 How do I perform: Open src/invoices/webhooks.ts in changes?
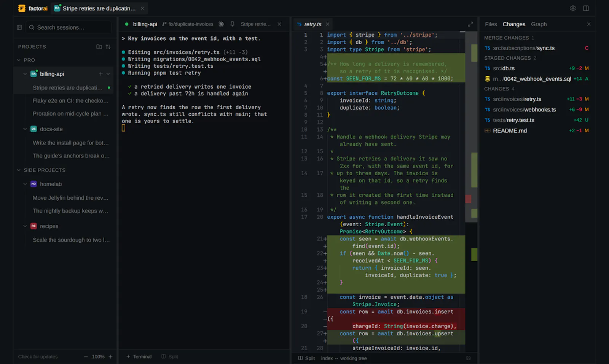click(536, 110)
